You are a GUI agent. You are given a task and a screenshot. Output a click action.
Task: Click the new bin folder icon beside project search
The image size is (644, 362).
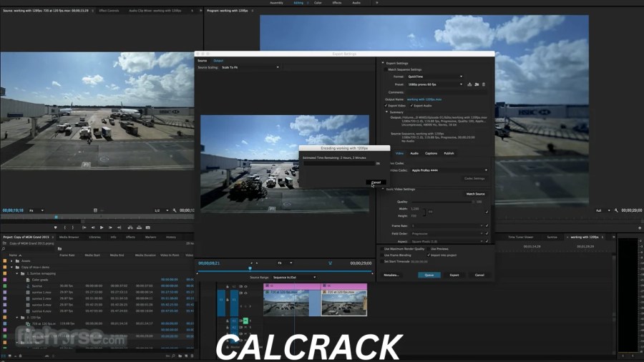pyautogui.click(x=59, y=249)
